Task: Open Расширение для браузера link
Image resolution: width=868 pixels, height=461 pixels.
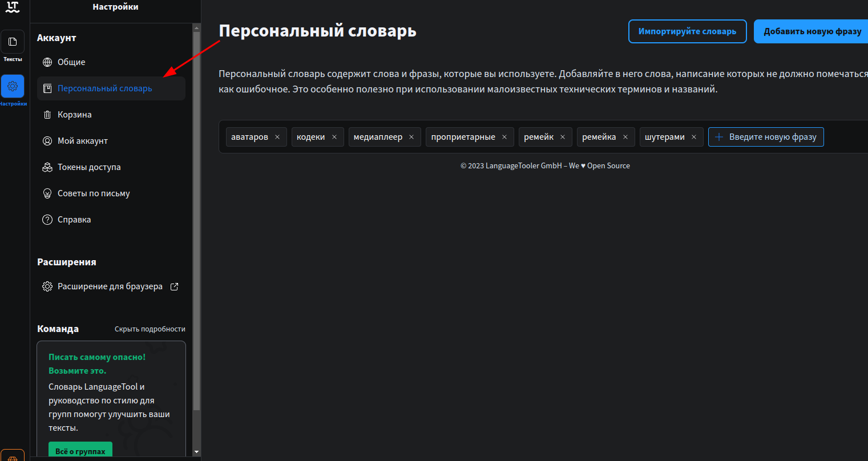Action: coord(111,286)
